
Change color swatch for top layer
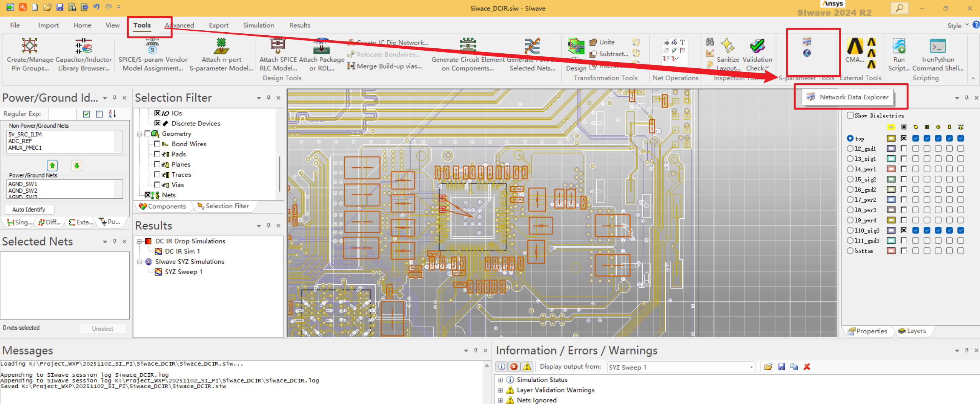click(891, 138)
